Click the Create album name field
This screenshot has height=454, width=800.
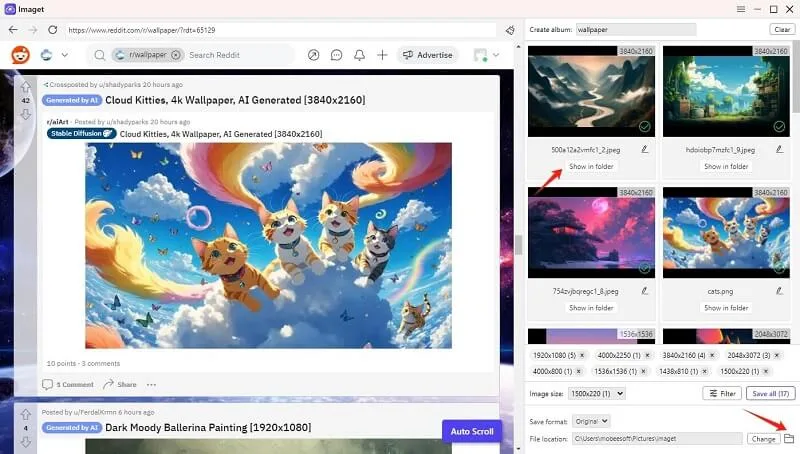pos(636,29)
